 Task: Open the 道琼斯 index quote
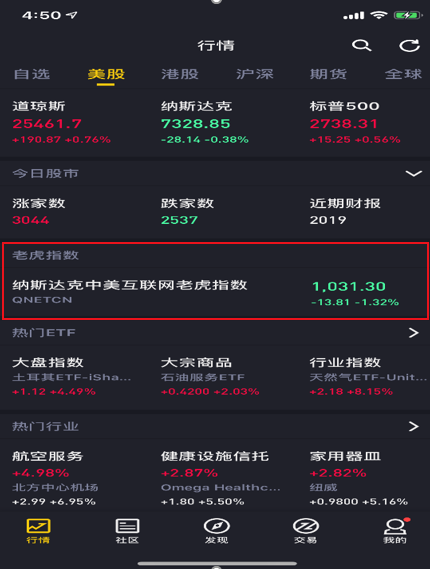(62, 122)
